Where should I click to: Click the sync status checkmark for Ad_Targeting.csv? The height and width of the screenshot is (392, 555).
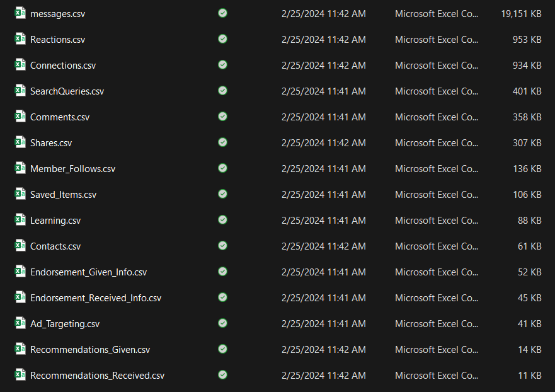(x=222, y=323)
